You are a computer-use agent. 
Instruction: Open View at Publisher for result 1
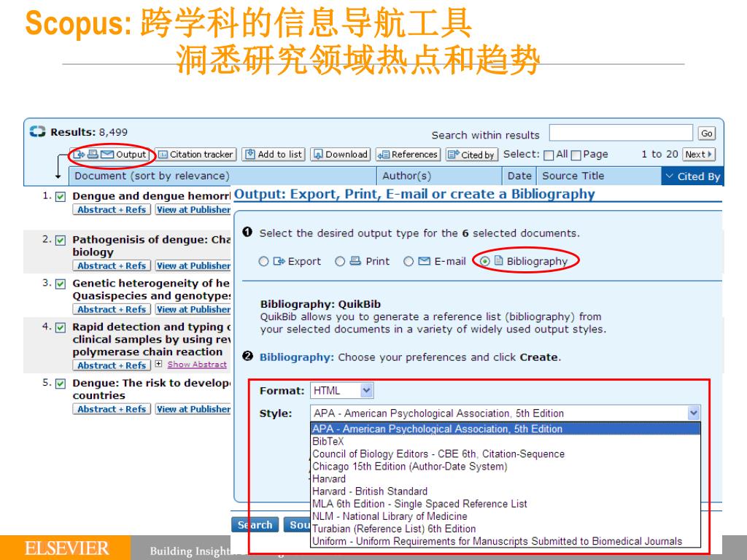click(x=193, y=209)
